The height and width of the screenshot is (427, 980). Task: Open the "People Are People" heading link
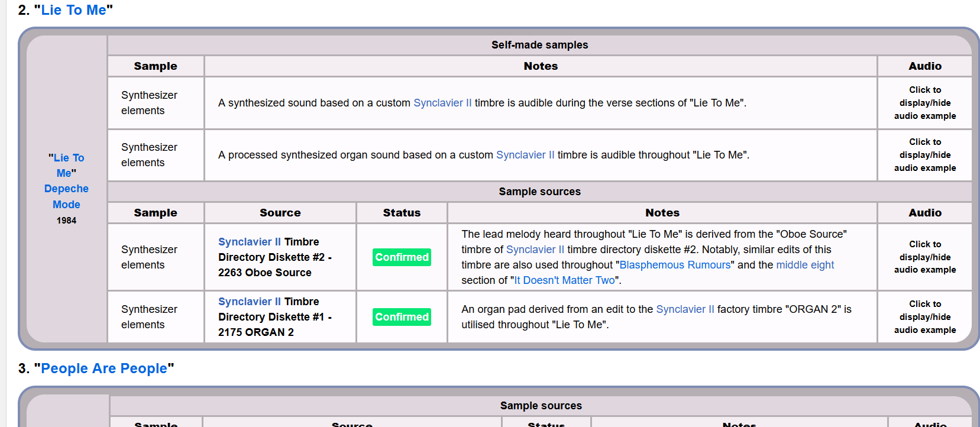[104, 368]
